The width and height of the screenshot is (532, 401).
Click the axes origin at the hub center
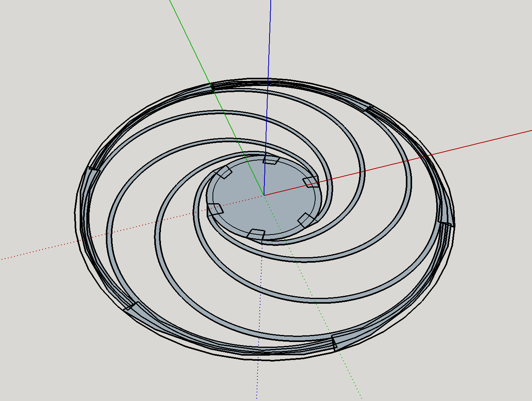(264, 195)
